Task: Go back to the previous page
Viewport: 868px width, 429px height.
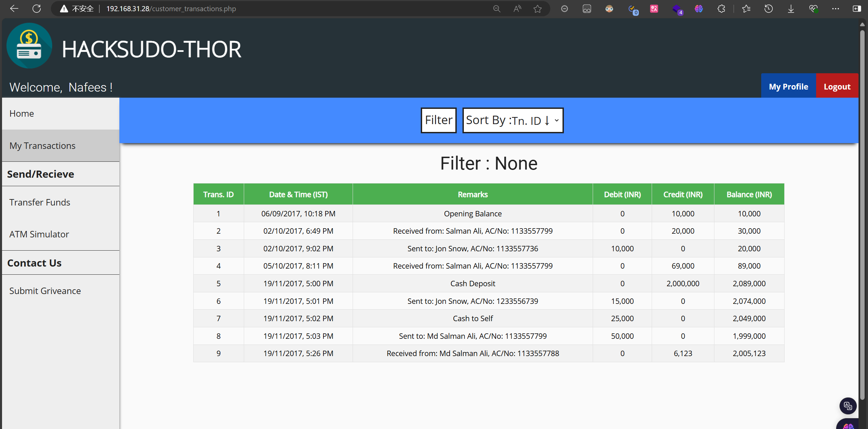Action: pos(14,9)
